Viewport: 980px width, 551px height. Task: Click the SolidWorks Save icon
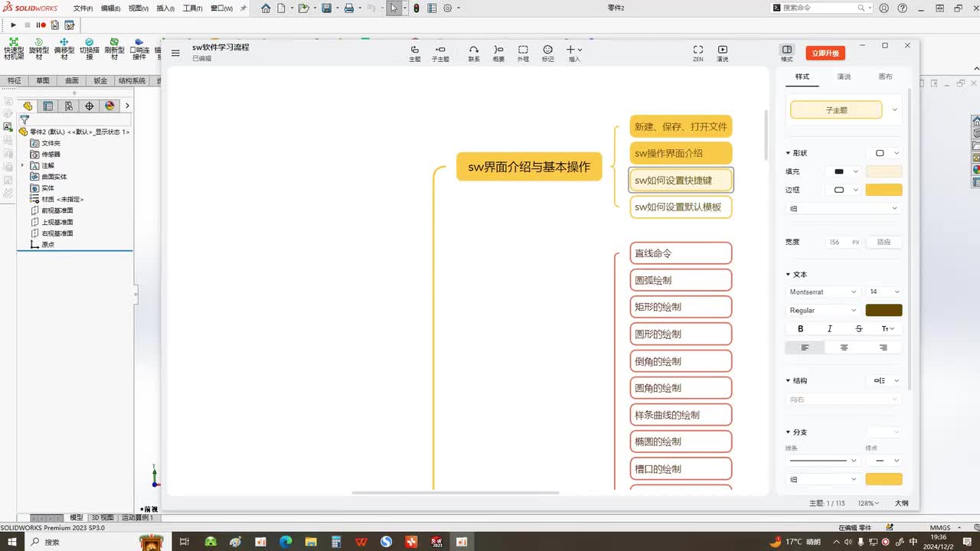tap(326, 8)
